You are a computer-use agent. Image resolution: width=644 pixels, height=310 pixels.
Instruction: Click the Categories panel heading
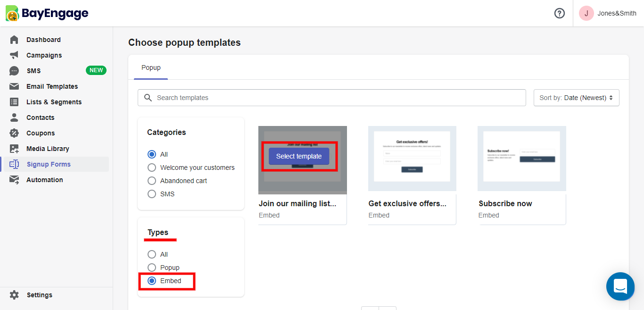point(166,132)
